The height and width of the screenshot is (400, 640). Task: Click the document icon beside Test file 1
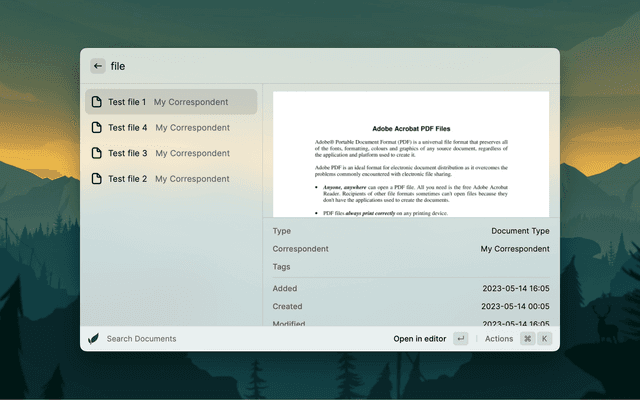tap(96, 102)
